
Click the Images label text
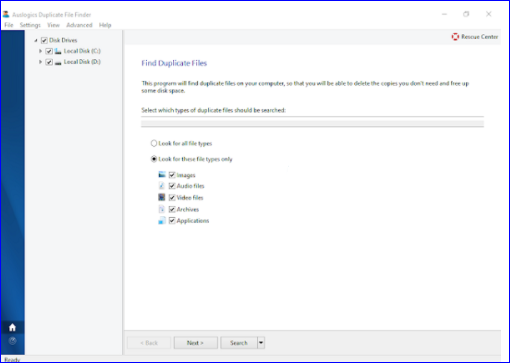186,175
